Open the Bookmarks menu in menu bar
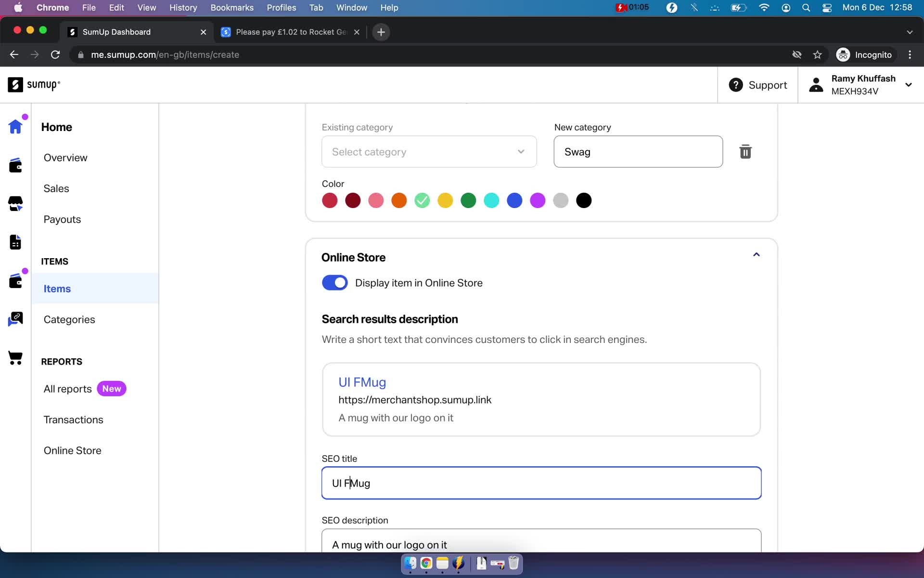The width and height of the screenshot is (924, 578). click(x=231, y=7)
